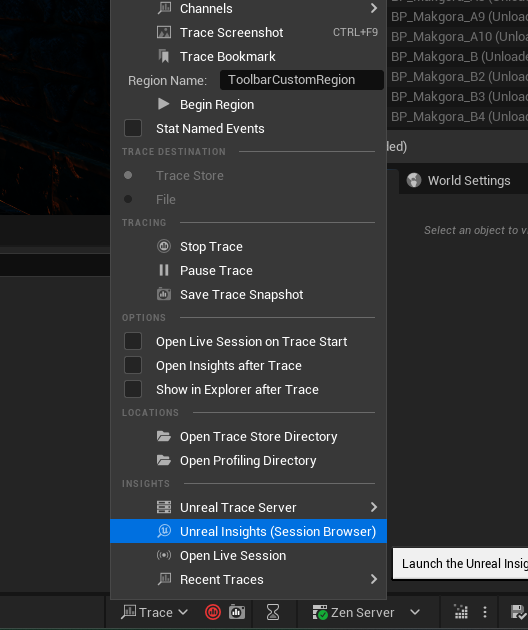
Task: Expand the Recent Traces submenu arrow
Action: (374, 579)
